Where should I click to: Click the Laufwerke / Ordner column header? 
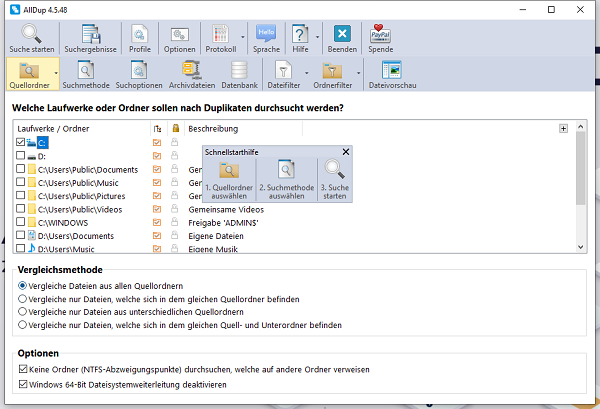pyautogui.click(x=53, y=129)
